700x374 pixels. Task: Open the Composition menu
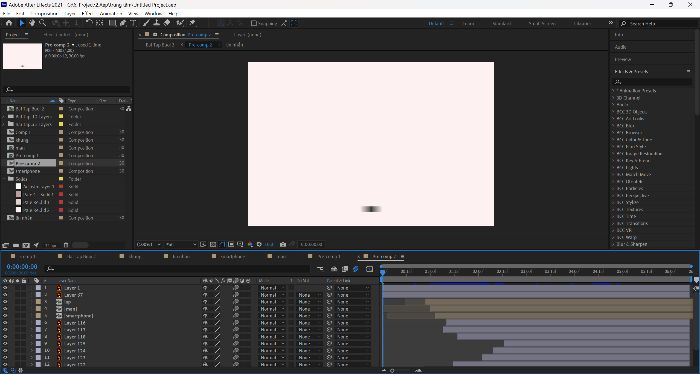tap(44, 14)
